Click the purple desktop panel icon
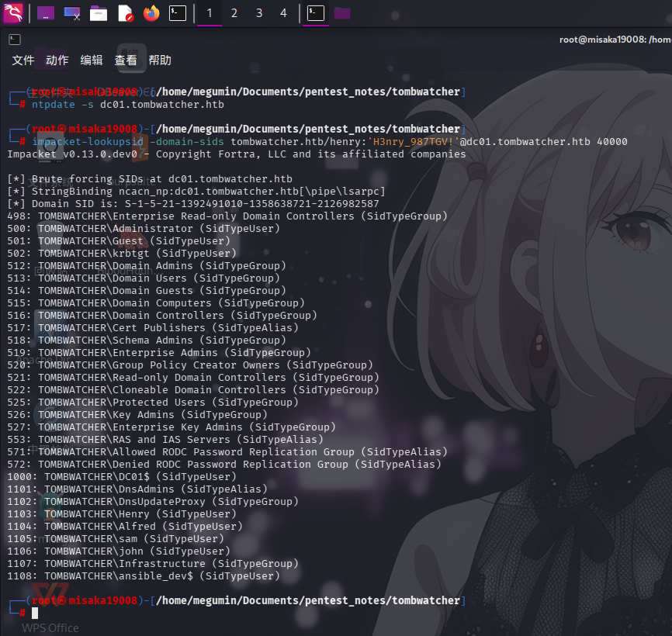Viewport: 672px width, 636px height. coord(46,13)
